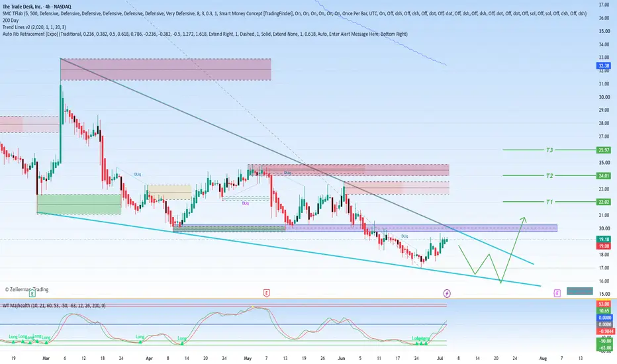The height and width of the screenshot is (364, 617).
Task: Click the Mar date on the time axis
Action: (x=46, y=358)
